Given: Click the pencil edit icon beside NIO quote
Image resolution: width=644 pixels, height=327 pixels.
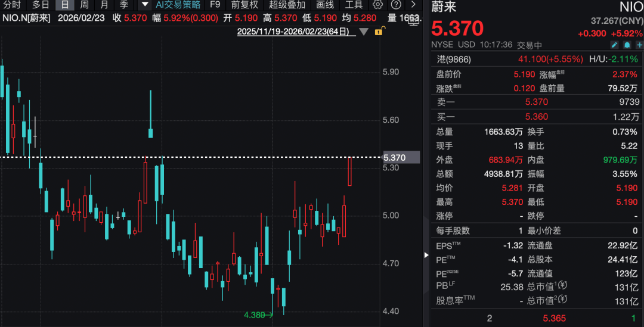Looking at the screenshot, I should 615,45.
